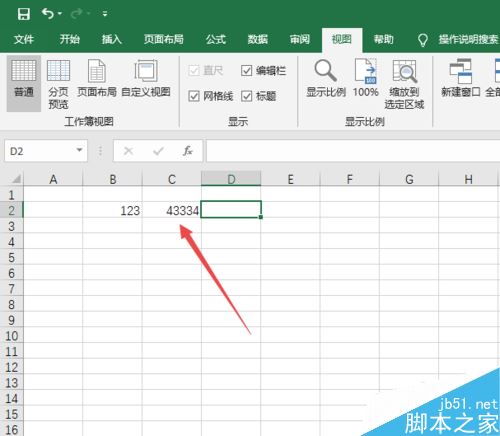
Task: Open the Undo history dropdown arrow
Action: (60, 14)
